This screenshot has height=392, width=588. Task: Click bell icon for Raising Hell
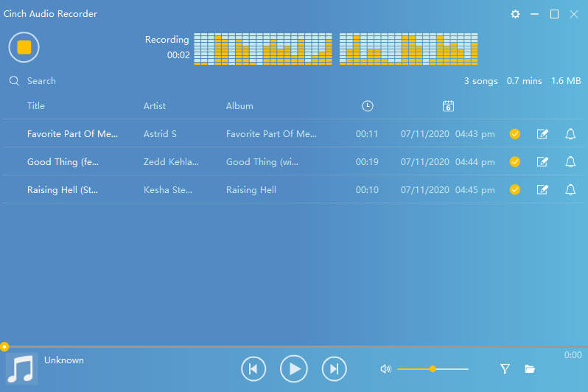(x=570, y=190)
